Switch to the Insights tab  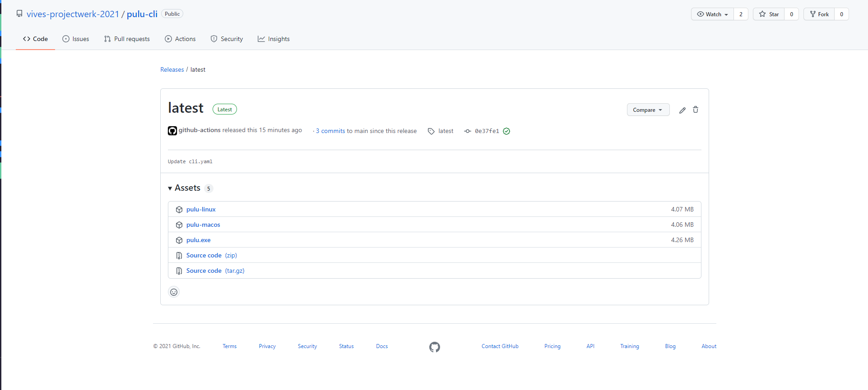click(x=274, y=39)
